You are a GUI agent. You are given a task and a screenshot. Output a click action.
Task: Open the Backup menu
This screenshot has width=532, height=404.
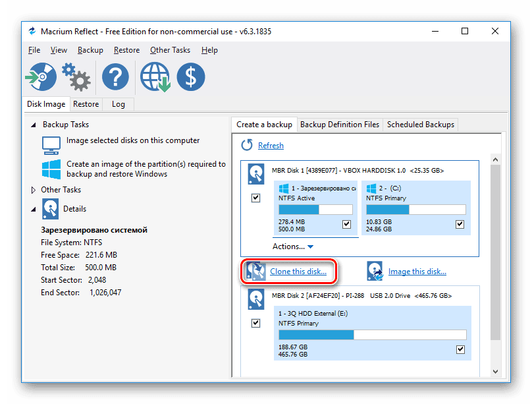tap(90, 50)
